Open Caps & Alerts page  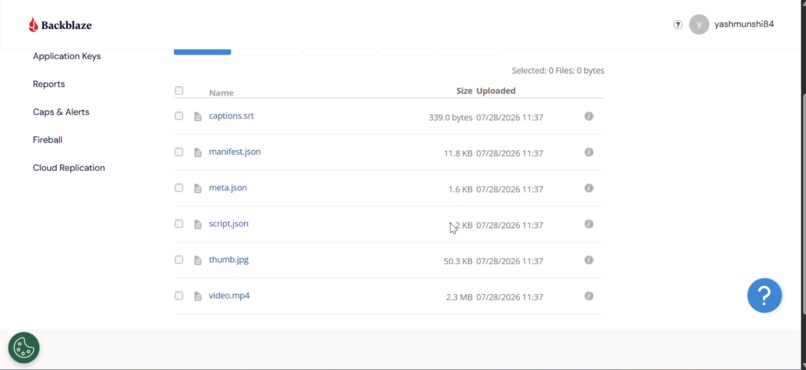click(x=61, y=112)
